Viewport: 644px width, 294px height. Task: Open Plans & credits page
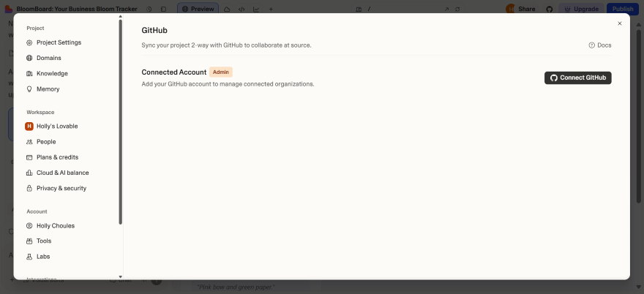tap(58, 158)
